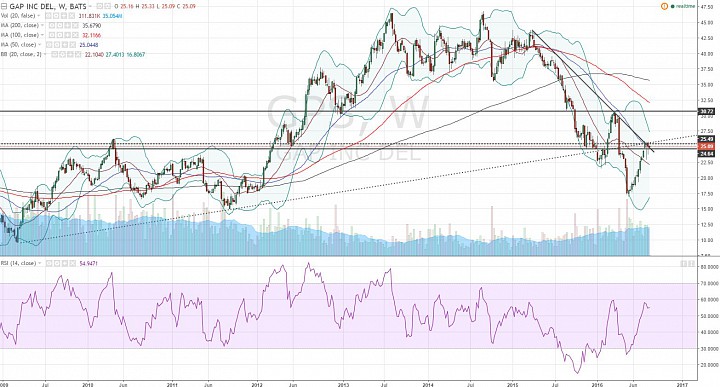Click the MA (200, close) indicator name
This screenshot has height=387, width=720.
coord(20,25)
